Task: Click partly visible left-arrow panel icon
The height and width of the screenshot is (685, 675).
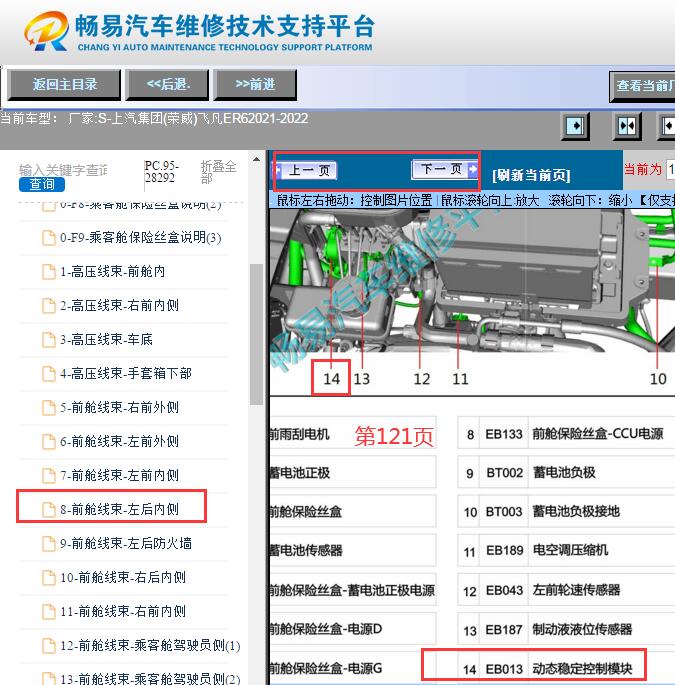Action: pyautogui.click(x=667, y=126)
